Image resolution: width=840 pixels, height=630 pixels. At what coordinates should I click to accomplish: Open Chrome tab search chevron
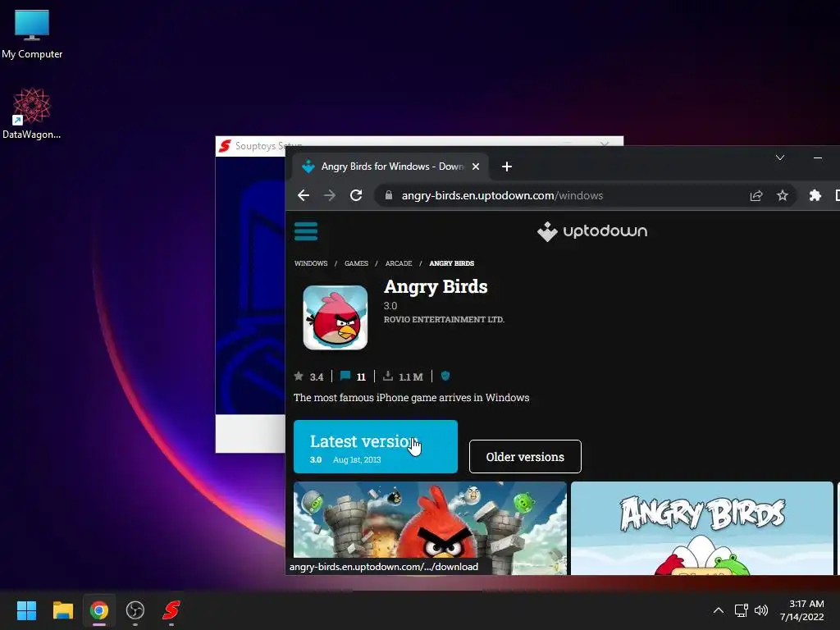(780, 157)
